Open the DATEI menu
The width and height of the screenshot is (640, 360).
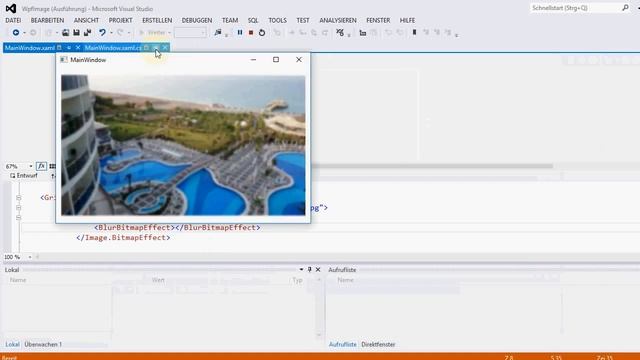[13, 20]
